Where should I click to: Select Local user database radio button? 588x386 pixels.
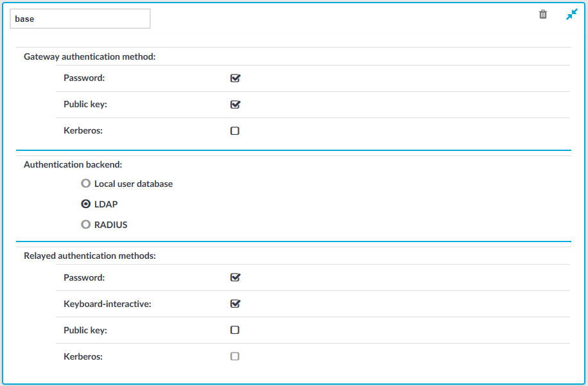pos(86,184)
